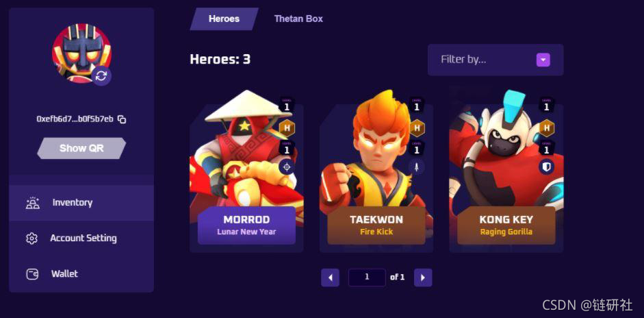644x318 pixels.
Task: Go to next page arrow
Action: click(x=423, y=278)
